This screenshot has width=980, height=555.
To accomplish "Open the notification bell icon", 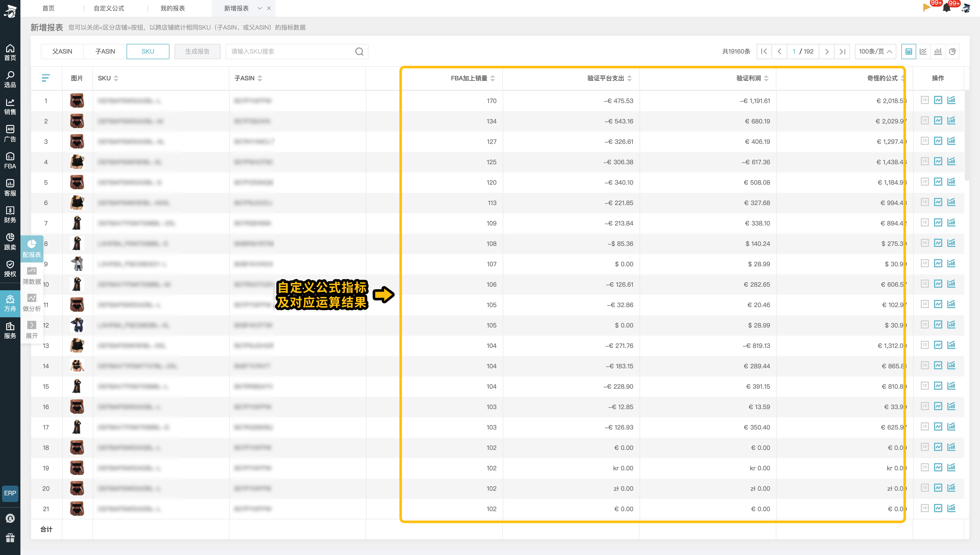I will tap(947, 8).
